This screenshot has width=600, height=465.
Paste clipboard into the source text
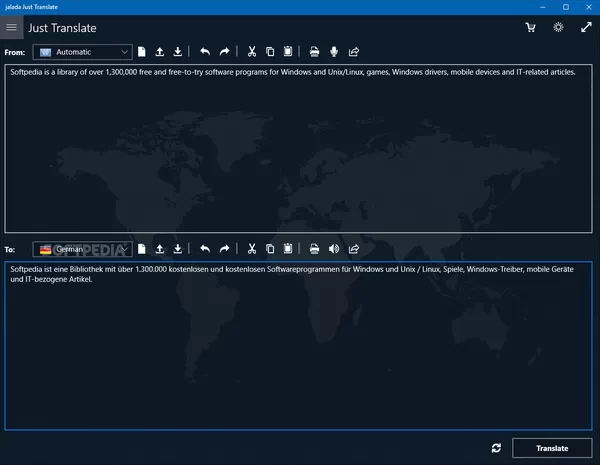287,51
